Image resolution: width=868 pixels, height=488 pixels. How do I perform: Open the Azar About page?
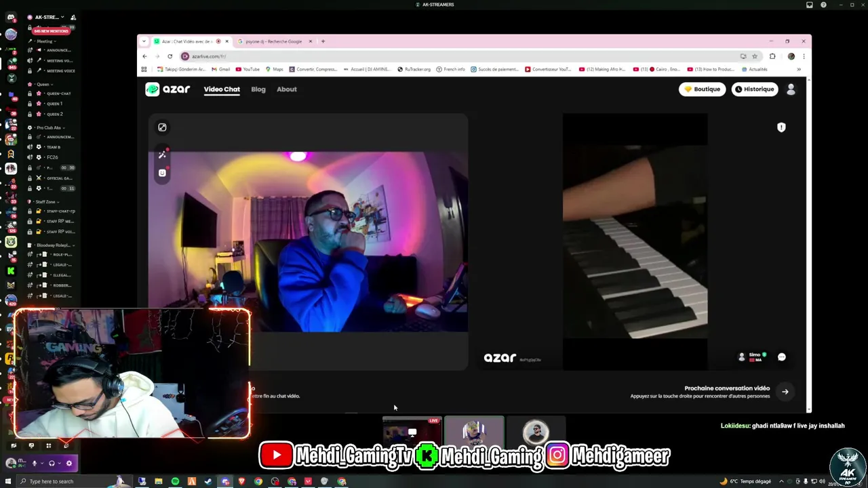coord(286,89)
